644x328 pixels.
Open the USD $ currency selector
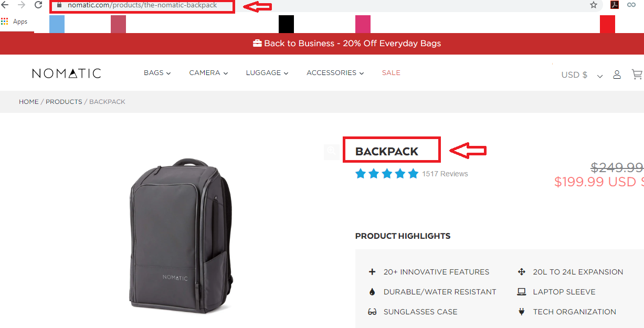pyautogui.click(x=582, y=75)
